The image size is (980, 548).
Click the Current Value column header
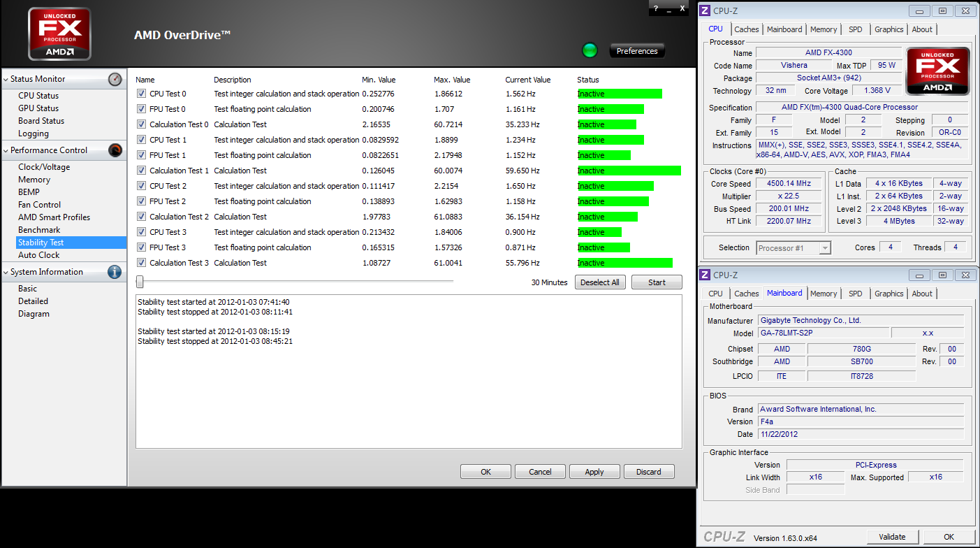tap(528, 80)
